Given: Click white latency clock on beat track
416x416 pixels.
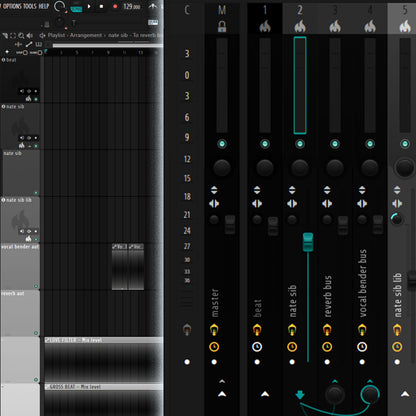Looking at the screenshot, I should tap(257, 347).
